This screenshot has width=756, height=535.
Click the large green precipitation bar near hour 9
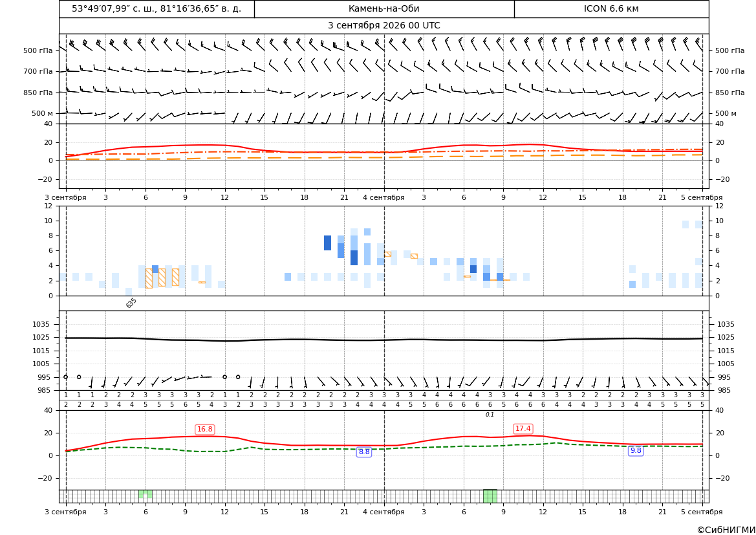point(490,496)
